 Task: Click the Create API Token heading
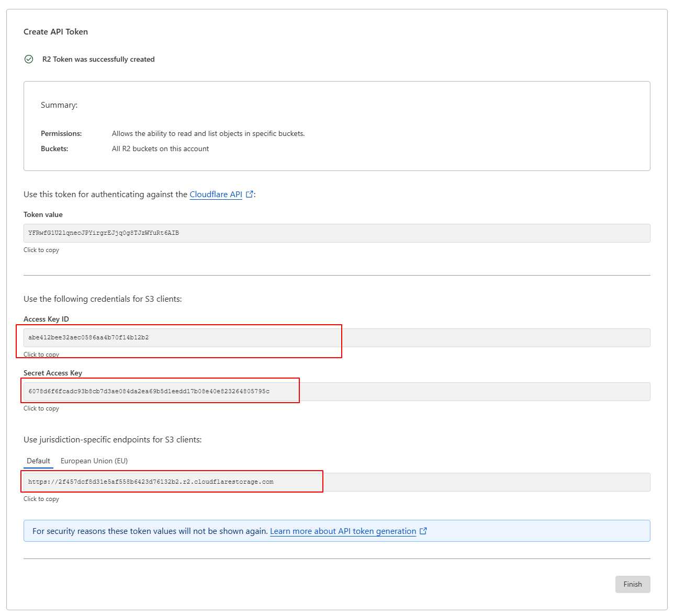coord(55,32)
